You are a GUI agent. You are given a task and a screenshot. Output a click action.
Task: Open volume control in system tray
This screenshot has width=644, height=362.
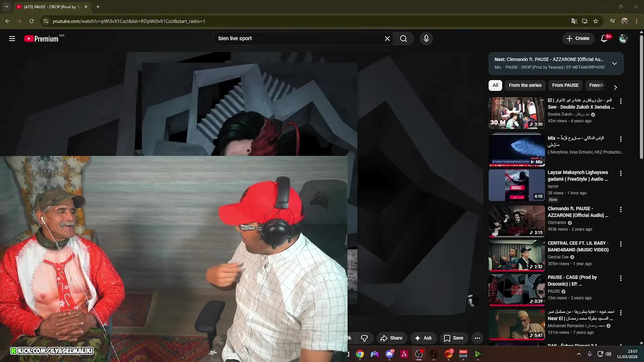[609, 354]
